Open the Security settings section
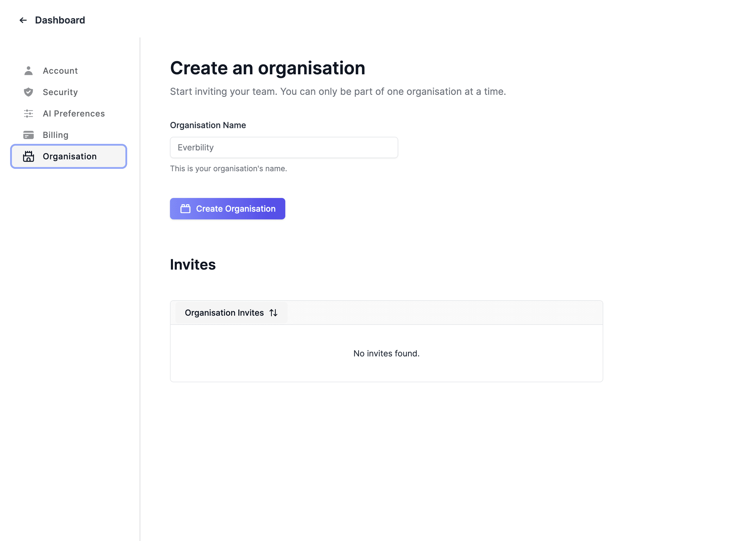Image resolution: width=756 pixels, height=541 pixels. click(x=60, y=92)
